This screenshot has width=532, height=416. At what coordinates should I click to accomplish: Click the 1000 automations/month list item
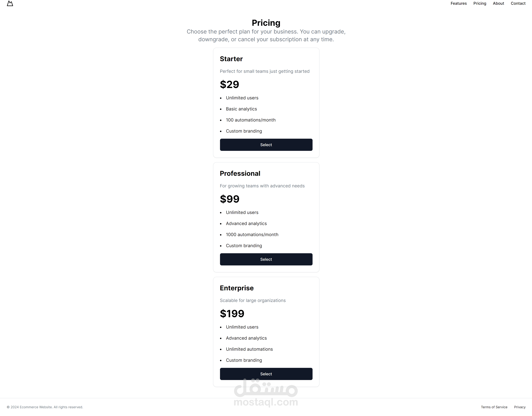[252, 235]
